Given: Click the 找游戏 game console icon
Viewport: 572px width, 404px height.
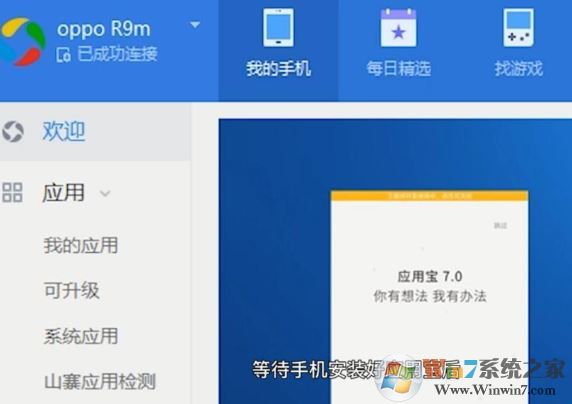Looking at the screenshot, I should (x=518, y=28).
